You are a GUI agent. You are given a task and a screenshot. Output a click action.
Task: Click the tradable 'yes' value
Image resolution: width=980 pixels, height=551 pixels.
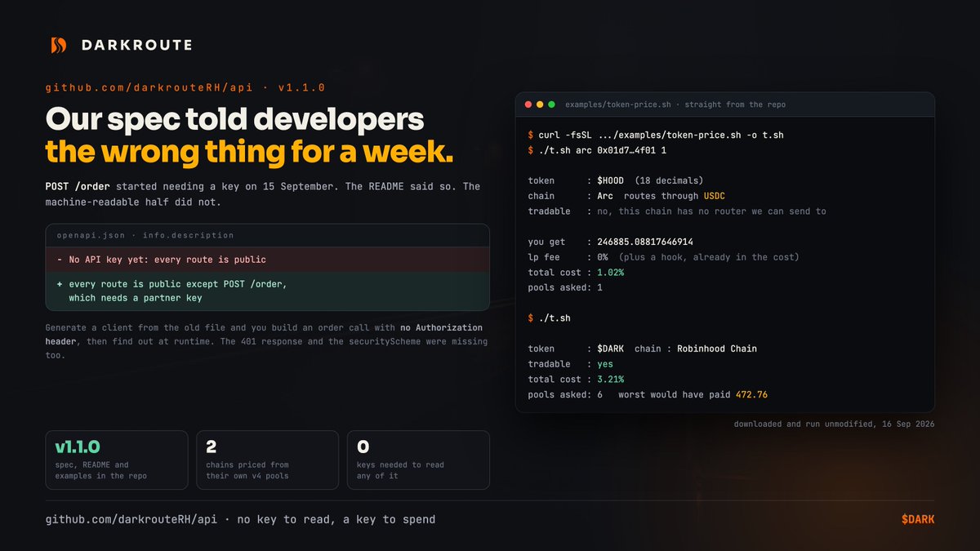pyautogui.click(x=605, y=364)
